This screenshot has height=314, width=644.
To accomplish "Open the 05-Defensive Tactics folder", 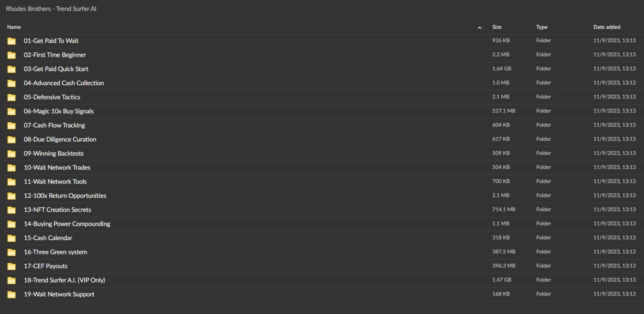I will [52, 97].
